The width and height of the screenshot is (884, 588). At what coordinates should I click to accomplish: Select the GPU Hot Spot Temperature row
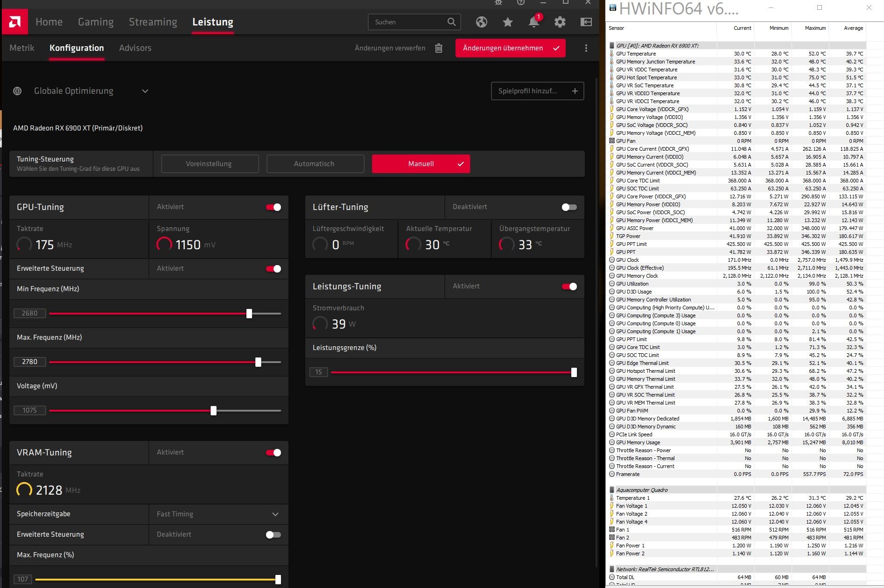pos(737,77)
